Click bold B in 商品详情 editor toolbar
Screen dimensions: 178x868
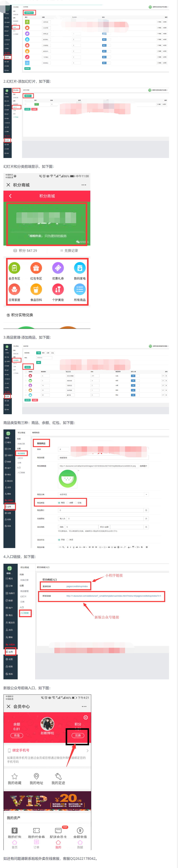[x=68, y=547]
